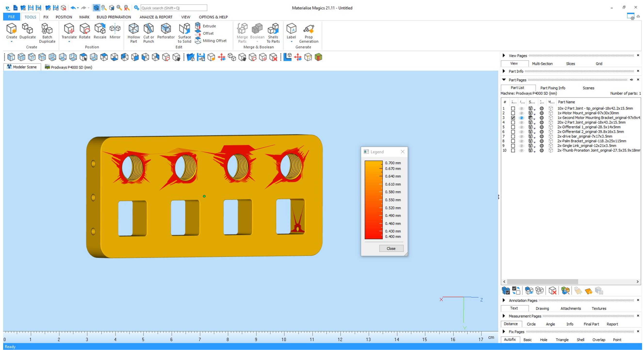Click the Quick search input field
This screenshot has height=350, width=644.
coord(173,8)
